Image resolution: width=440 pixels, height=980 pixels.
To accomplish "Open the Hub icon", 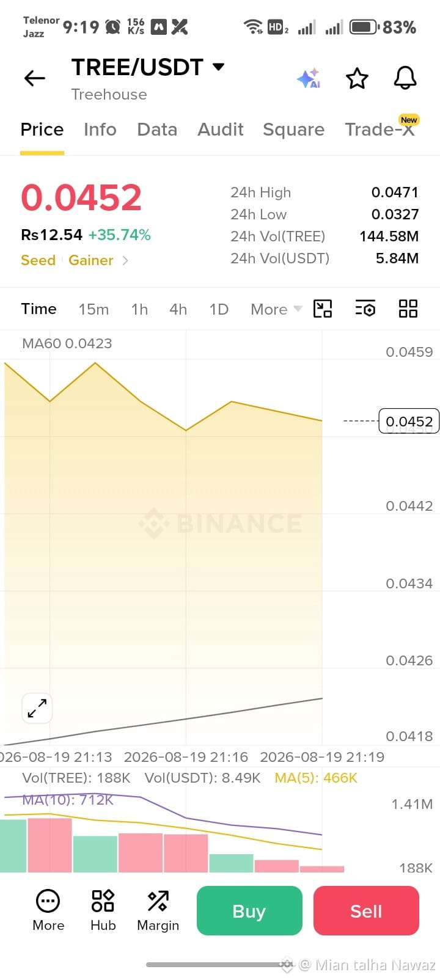I will [103, 901].
